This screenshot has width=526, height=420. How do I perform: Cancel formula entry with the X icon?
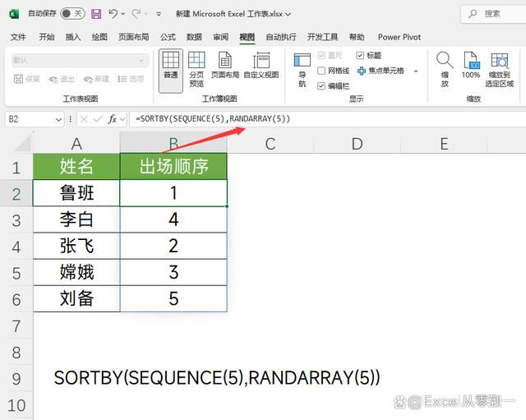(84, 119)
